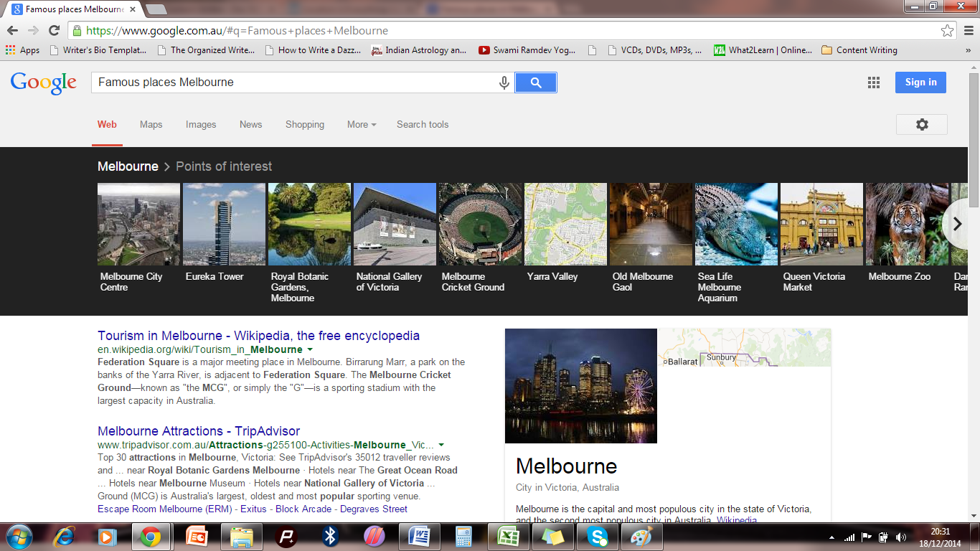Open Skype from the taskbar
Viewport: 980px width, 551px height.
(x=596, y=537)
